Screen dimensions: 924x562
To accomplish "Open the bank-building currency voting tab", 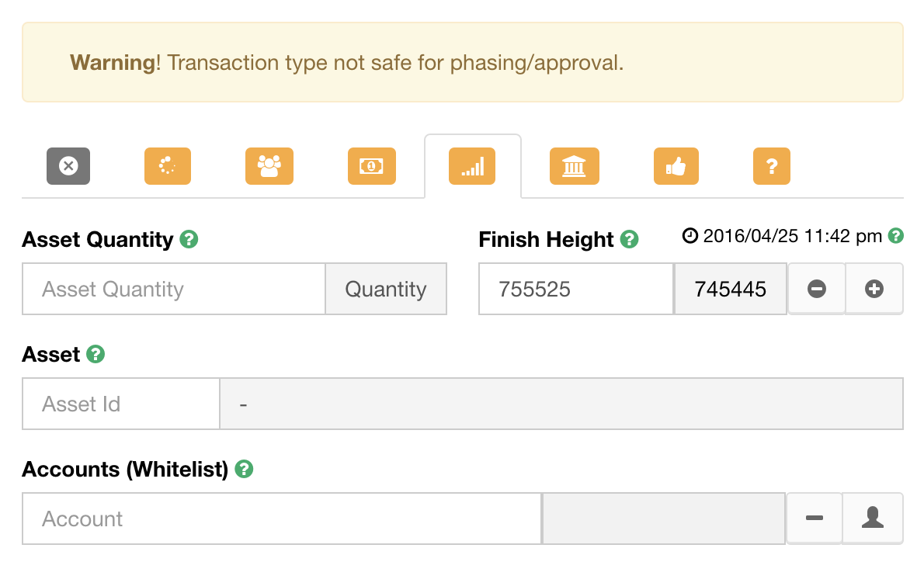I will tap(575, 166).
